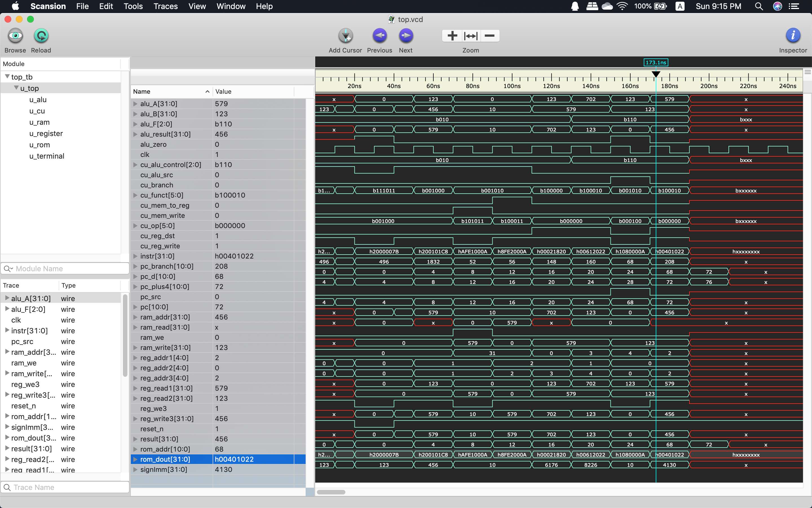Select the clk signal row
Viewport: 812px width, 508px height.
click(x=218, y=155)
